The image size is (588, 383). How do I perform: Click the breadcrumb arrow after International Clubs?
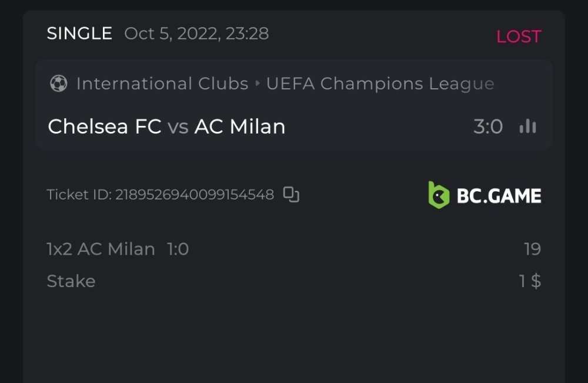click(x=258, y=84)
